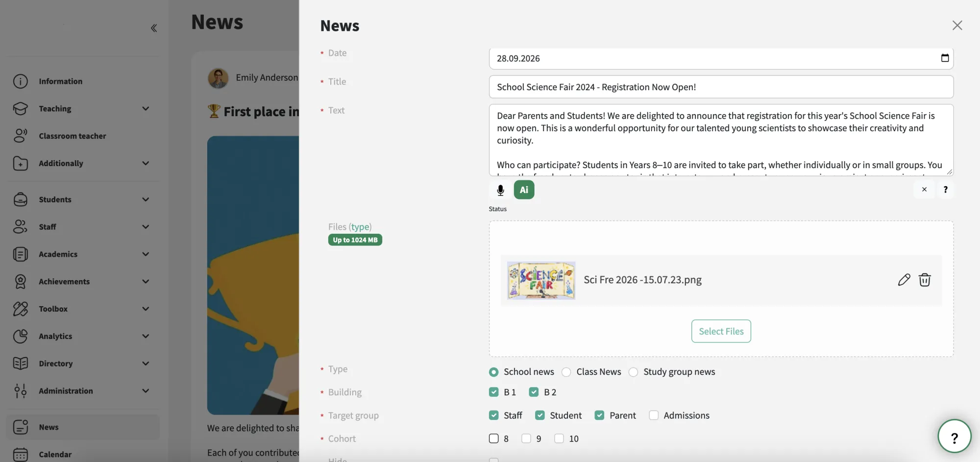Viewport: 980px width, 462px height.
Task: Open the Information section icon
Action: (x=20, y=81)
